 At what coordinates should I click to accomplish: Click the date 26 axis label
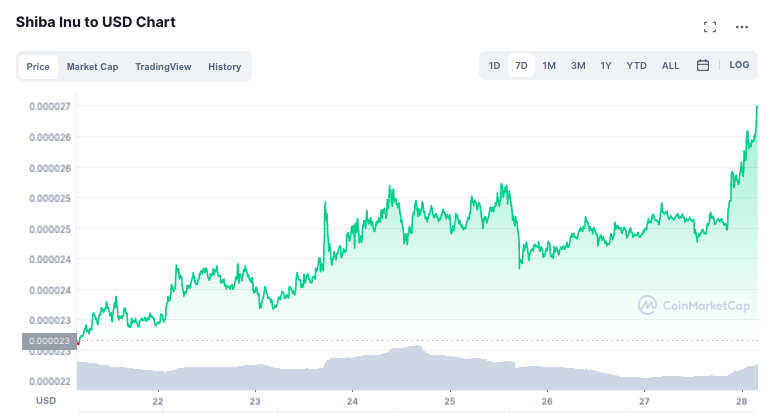point(547,401)
